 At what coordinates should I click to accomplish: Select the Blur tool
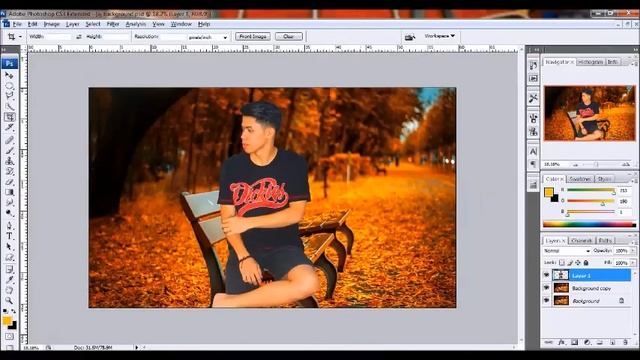pos(9,202)
